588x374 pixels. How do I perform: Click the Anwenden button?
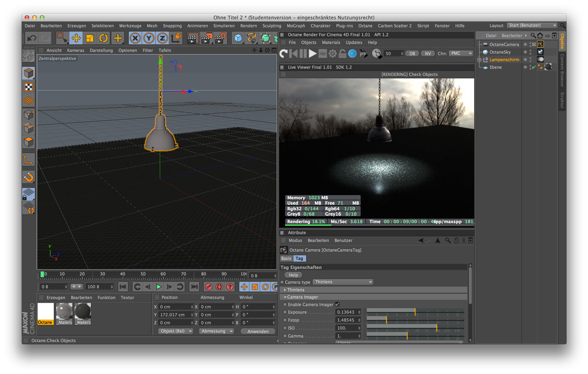point(258,331)
